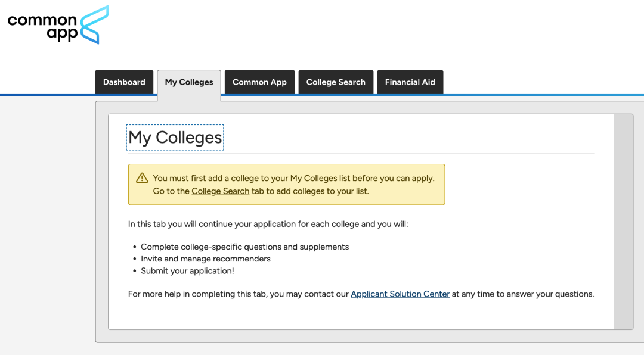The width and height of the screenshot is (644, 355).
Task: Click the yellow warning alert box
Action: pyautogui.click(x=286, y=185)
